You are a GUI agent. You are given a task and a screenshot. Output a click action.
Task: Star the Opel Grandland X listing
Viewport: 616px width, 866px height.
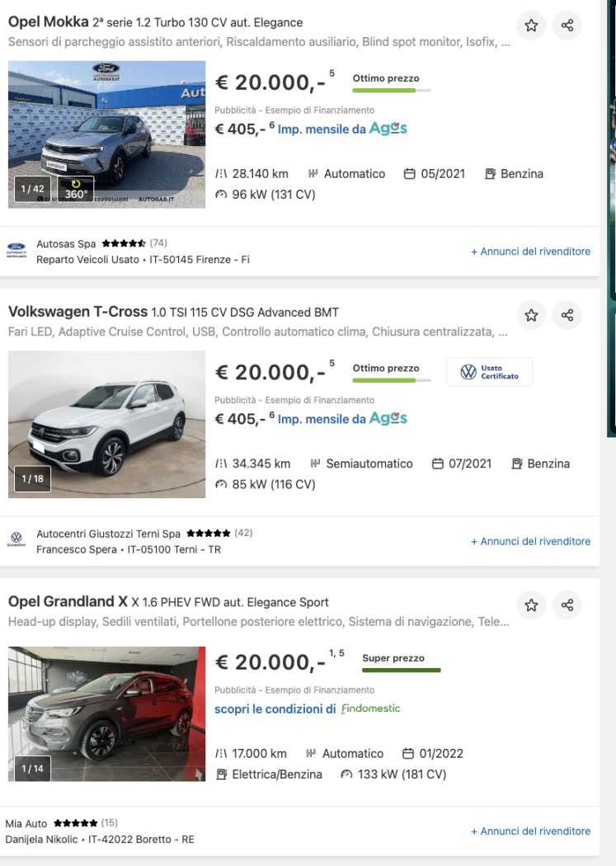531,605
